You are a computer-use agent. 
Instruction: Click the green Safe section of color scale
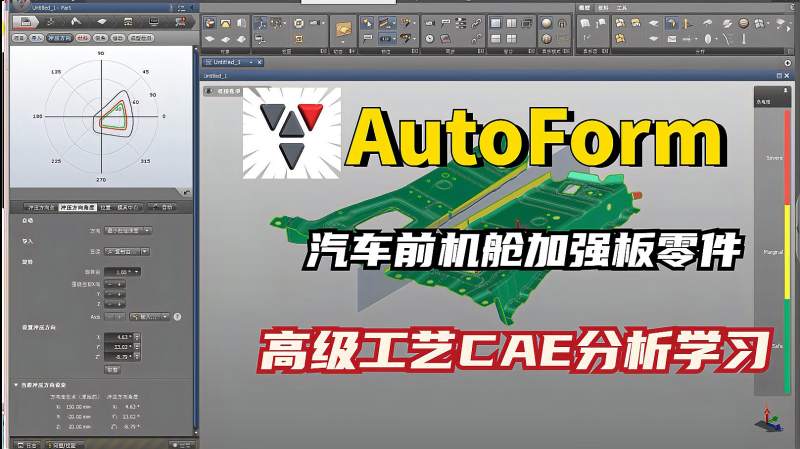coord(787,346)
